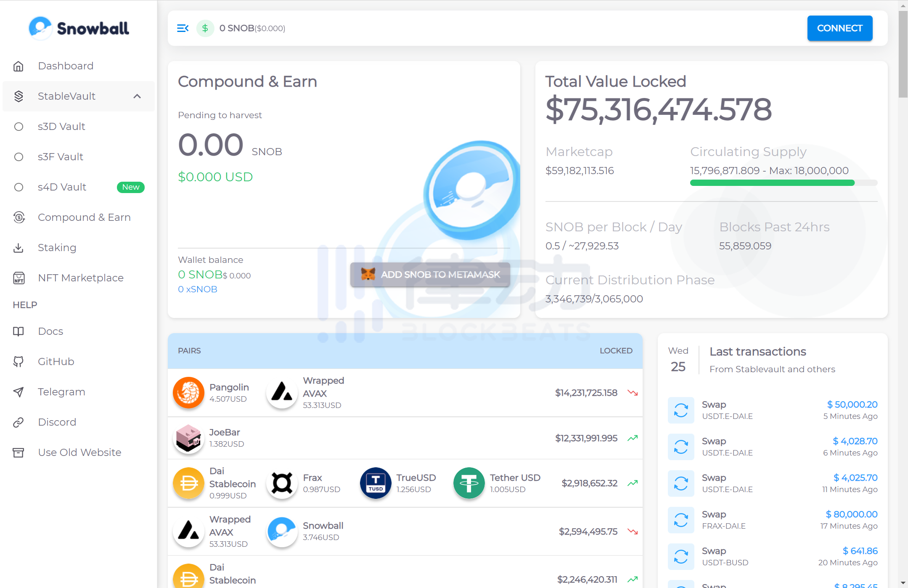Click swap icon for $50,000.20 transaction

click(681, 410)
